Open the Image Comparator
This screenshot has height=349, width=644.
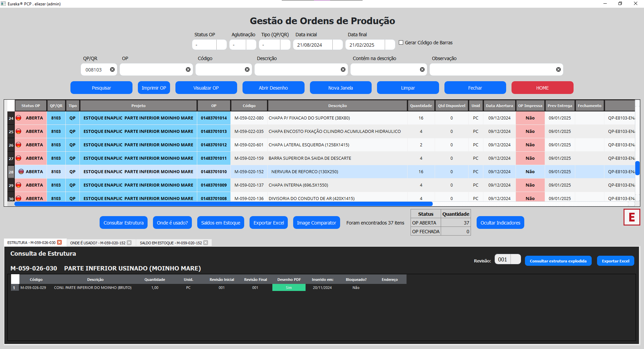pos(316,222)
